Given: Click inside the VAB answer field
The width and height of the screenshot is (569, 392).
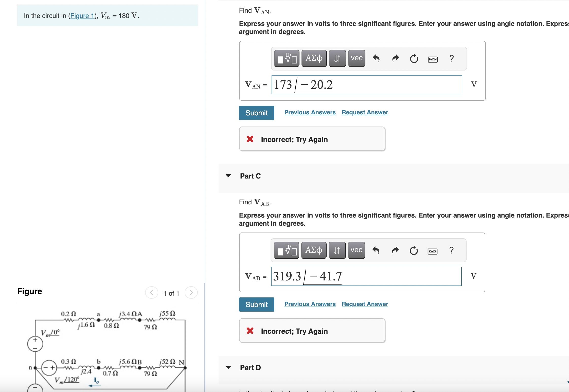Looking at the screenshot, I should (x=366, y=276).
